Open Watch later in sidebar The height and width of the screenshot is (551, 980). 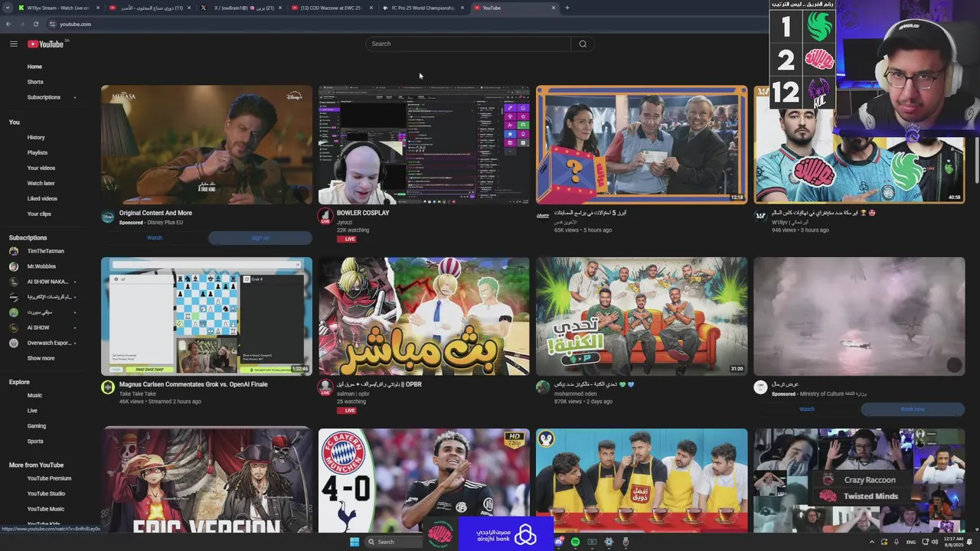41,183
